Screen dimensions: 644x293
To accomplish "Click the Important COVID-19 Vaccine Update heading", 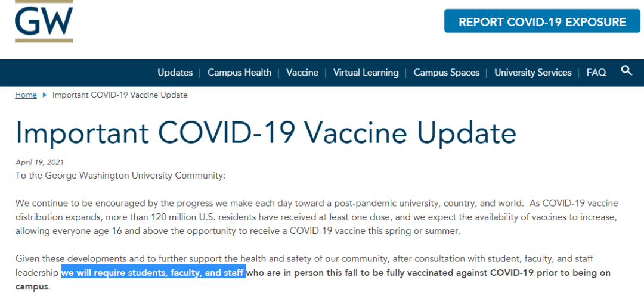I will pyautogui.click(x=266, y=132).
